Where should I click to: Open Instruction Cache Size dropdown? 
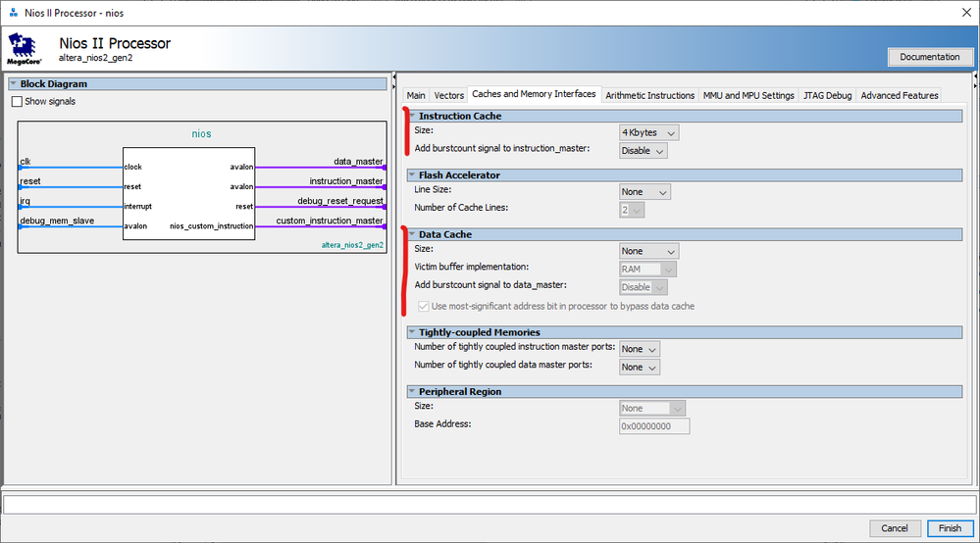click(x=648, y=132)
